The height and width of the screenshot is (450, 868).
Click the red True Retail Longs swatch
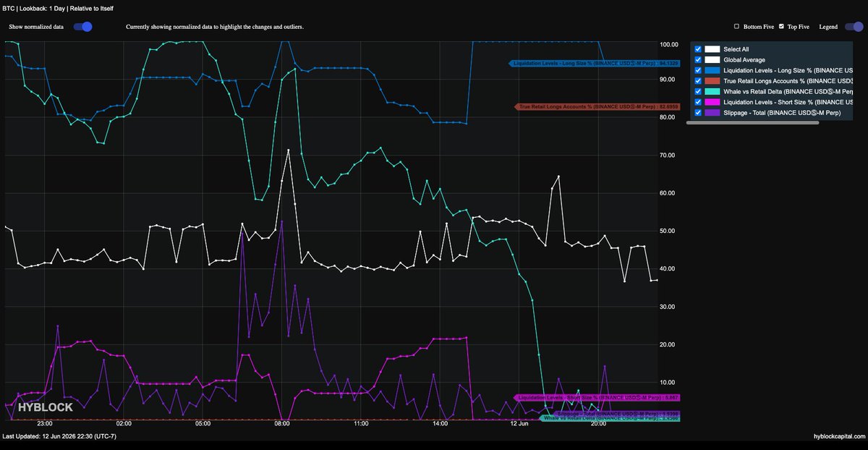tap(712, 81)
